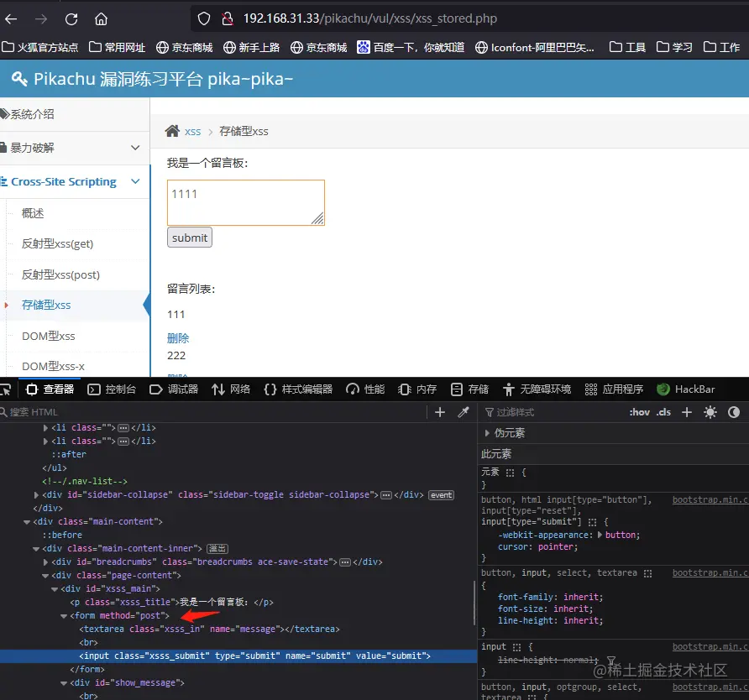Open the HackBar tab
The width and height of the screenshot is (749, 700).
click(x=685, y=389)
